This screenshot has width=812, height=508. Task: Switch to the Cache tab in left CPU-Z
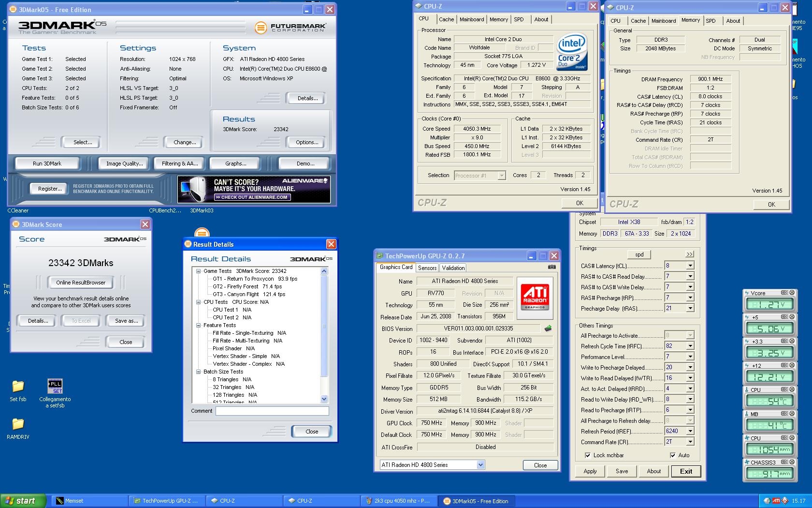(x=446, y=19)
